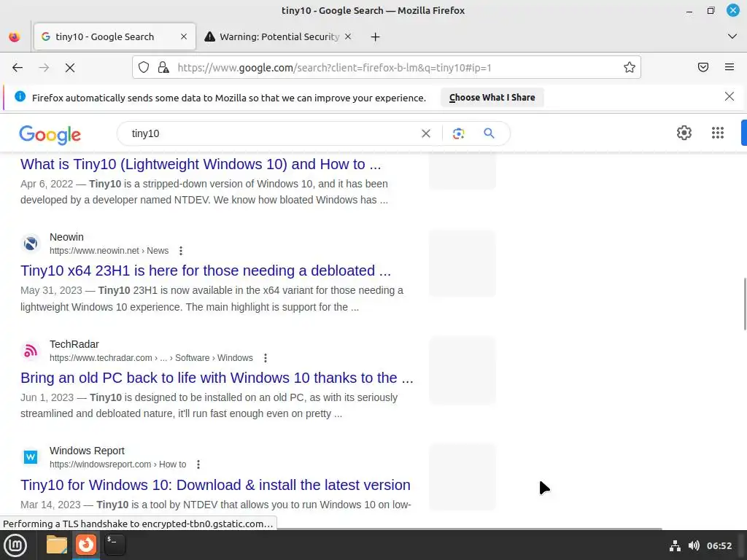
Task: Click the TechRadar site favicon
Action: (x=31, y=351)
